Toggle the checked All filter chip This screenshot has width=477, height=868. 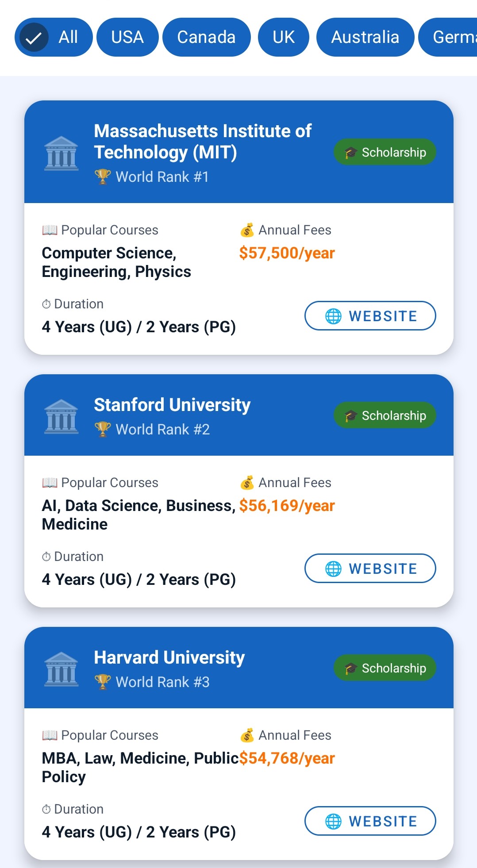(x=54, y=37)
